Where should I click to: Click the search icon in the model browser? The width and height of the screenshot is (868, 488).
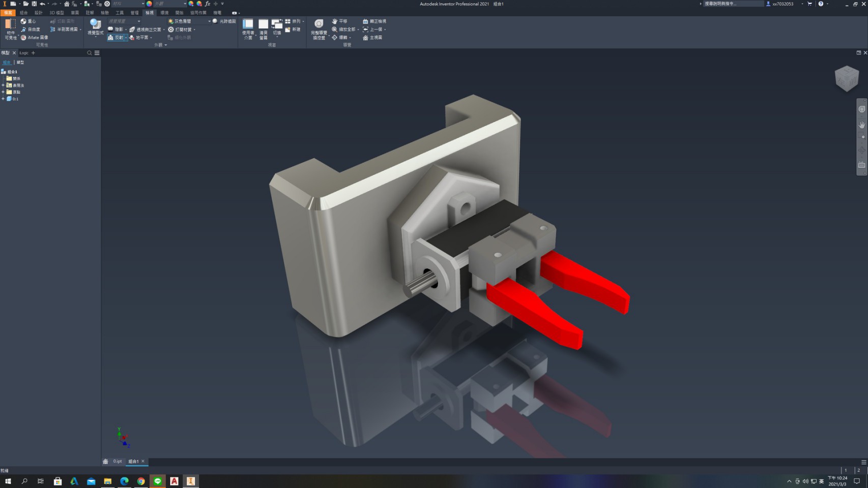click(90, 53)
